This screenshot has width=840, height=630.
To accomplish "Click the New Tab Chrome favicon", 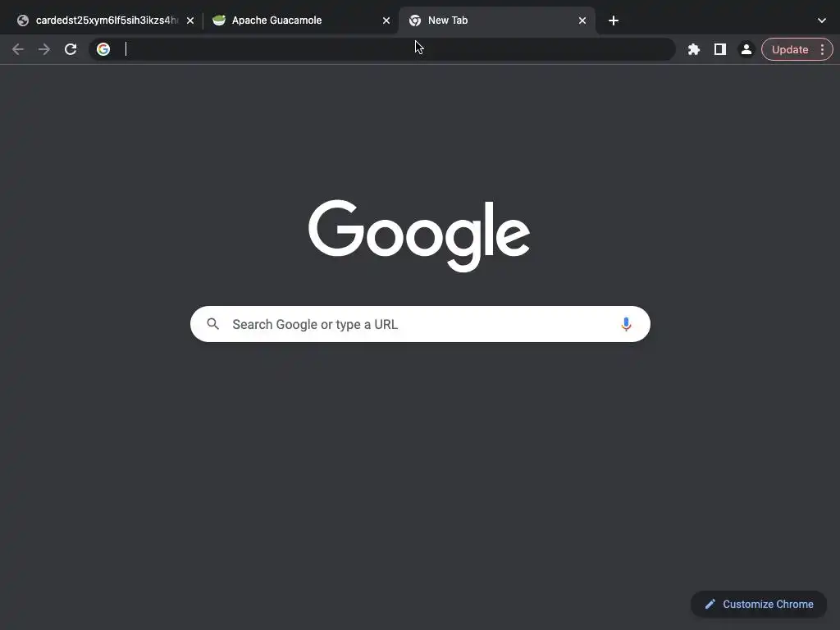I will click(x=414, y=21).
